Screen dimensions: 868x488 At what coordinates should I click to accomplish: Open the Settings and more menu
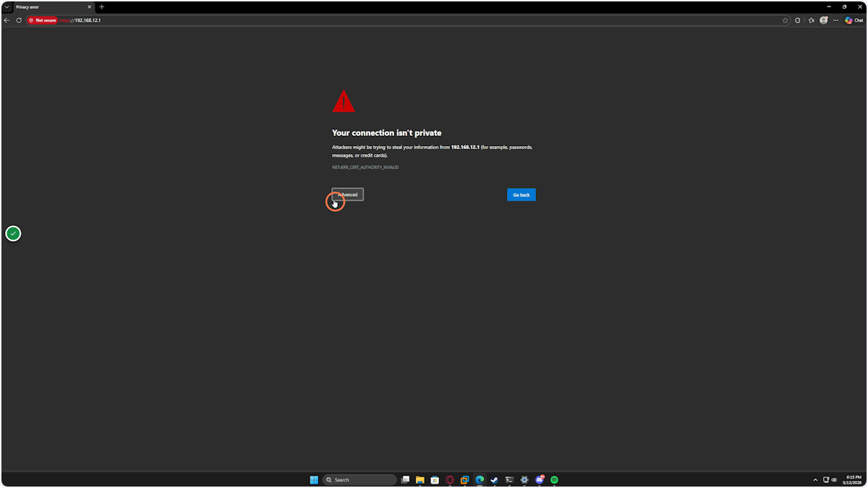[835, 20]
